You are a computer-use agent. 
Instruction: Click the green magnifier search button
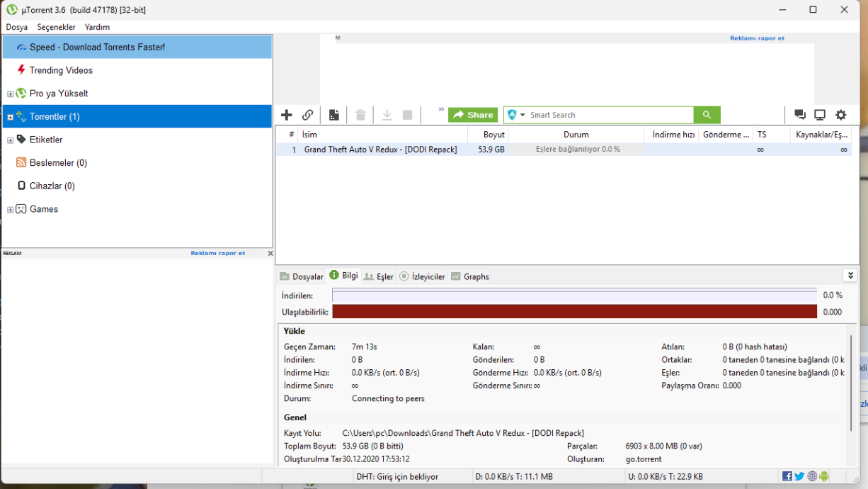[707, 115]
